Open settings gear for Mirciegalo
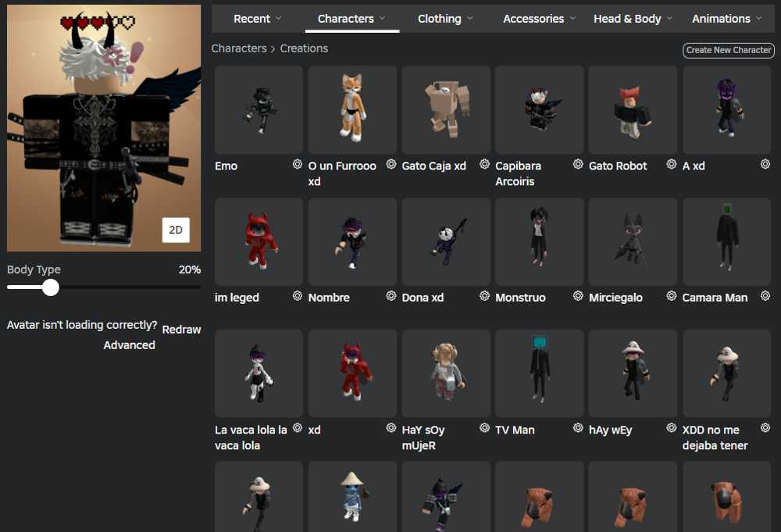Viewport: 781px width, 532px height. coord(672,296)
